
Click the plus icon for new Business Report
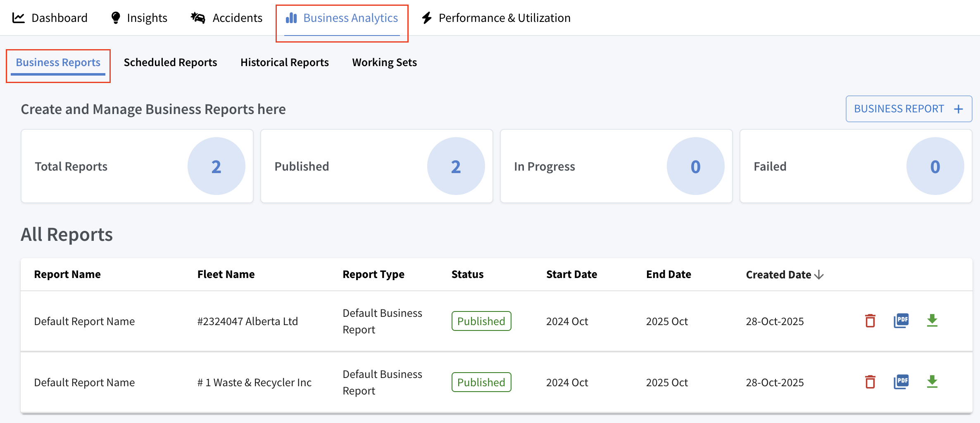pyautogui.click(x=959, y=109)
